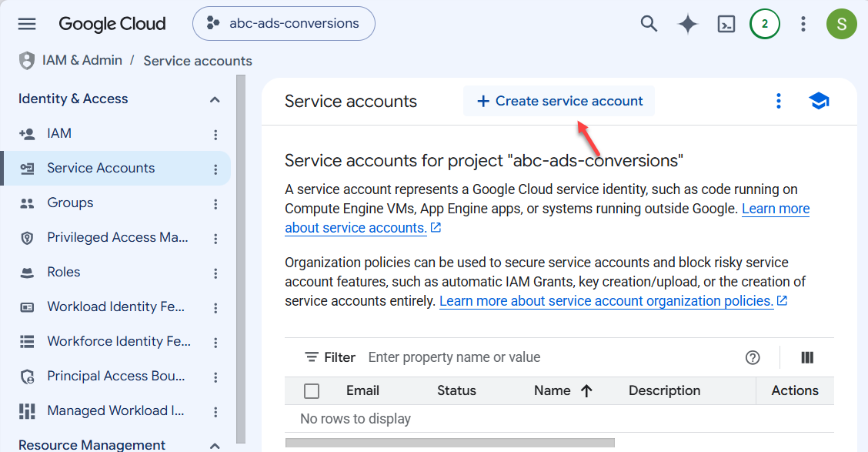868x452 pixels.
Task: Sort by the Name column arrow
Action: point(587,391)
